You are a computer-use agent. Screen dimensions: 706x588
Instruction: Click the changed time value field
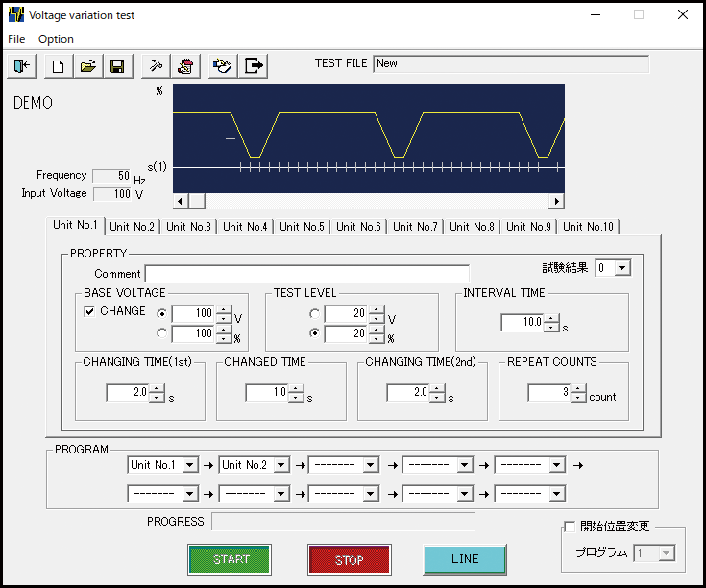click(x=267, y=392)
